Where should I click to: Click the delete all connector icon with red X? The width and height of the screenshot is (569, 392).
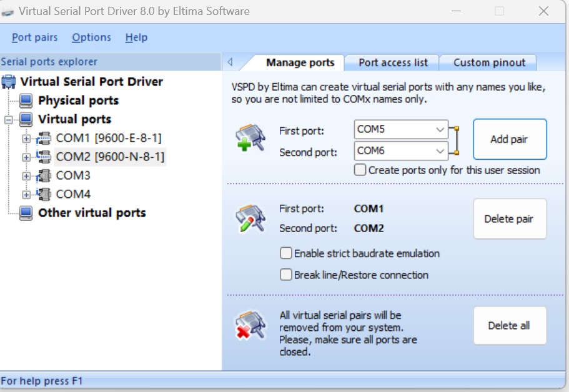tap(250, 325)
